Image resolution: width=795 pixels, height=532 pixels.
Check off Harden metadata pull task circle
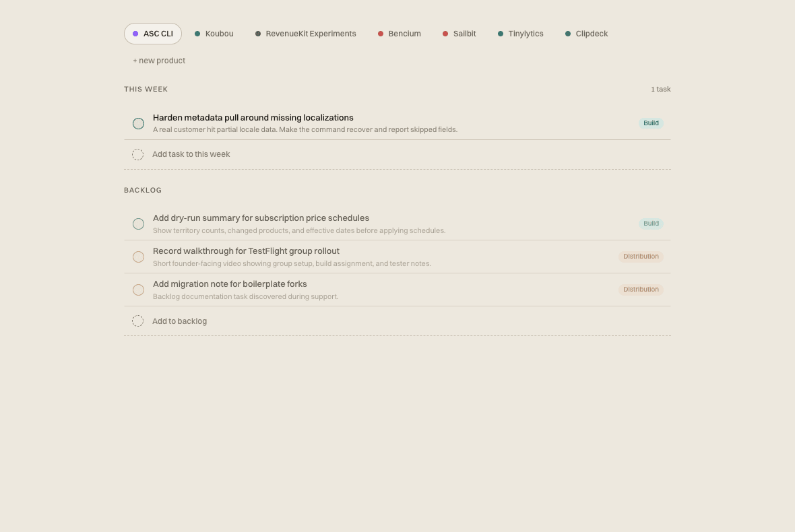[x=138, y=124]
